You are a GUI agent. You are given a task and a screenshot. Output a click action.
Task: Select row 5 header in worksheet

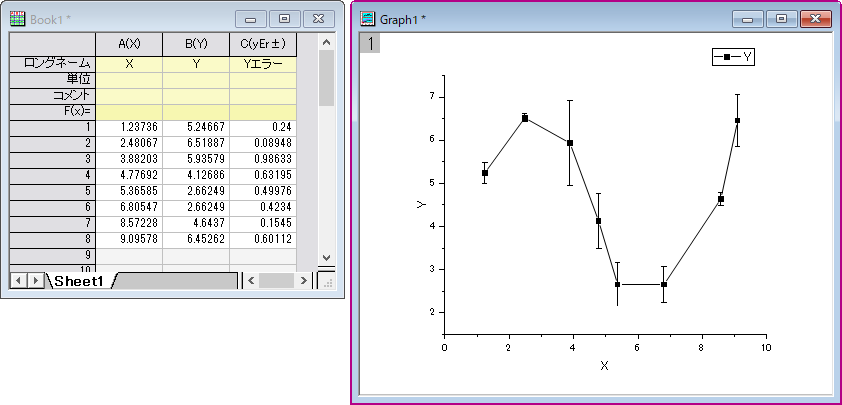tap(52, 191)
